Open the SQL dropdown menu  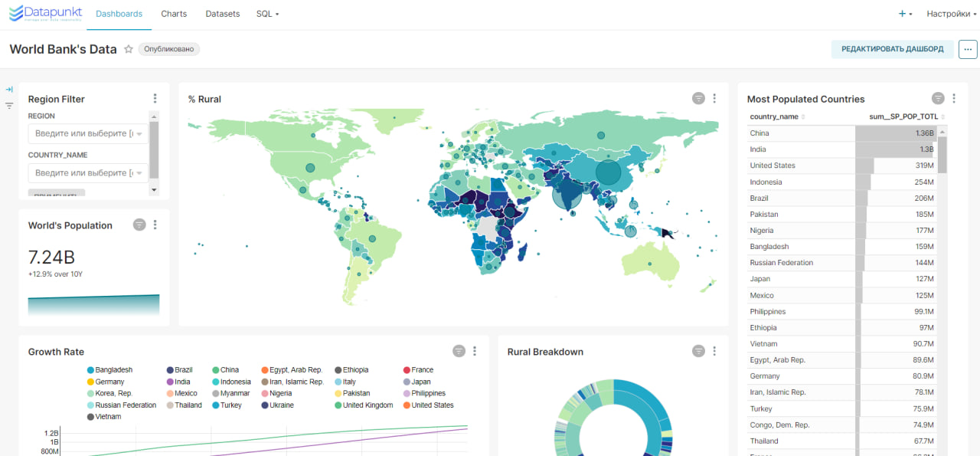pyautogui.click(x=267, y=14)
